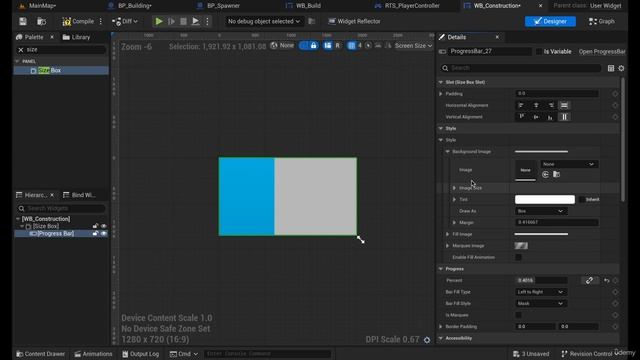Click the Eject/possess play button

coord(196,21)
